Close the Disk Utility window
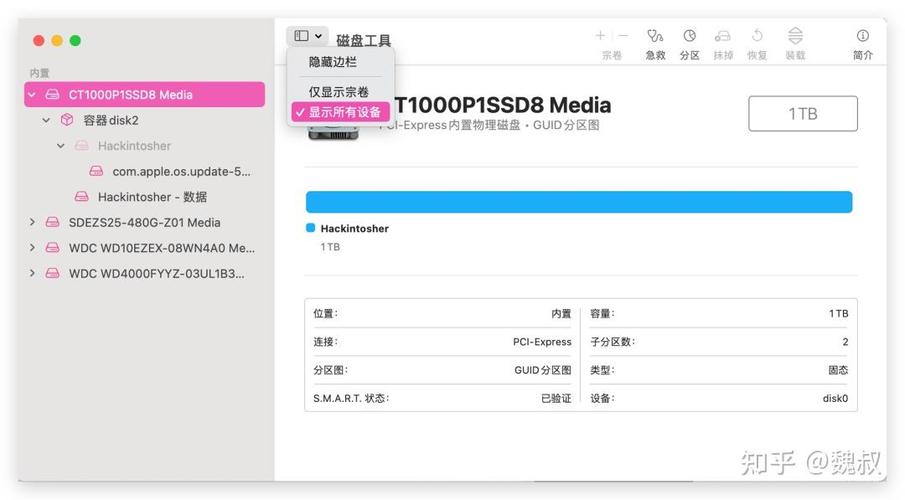 (39, 40)
